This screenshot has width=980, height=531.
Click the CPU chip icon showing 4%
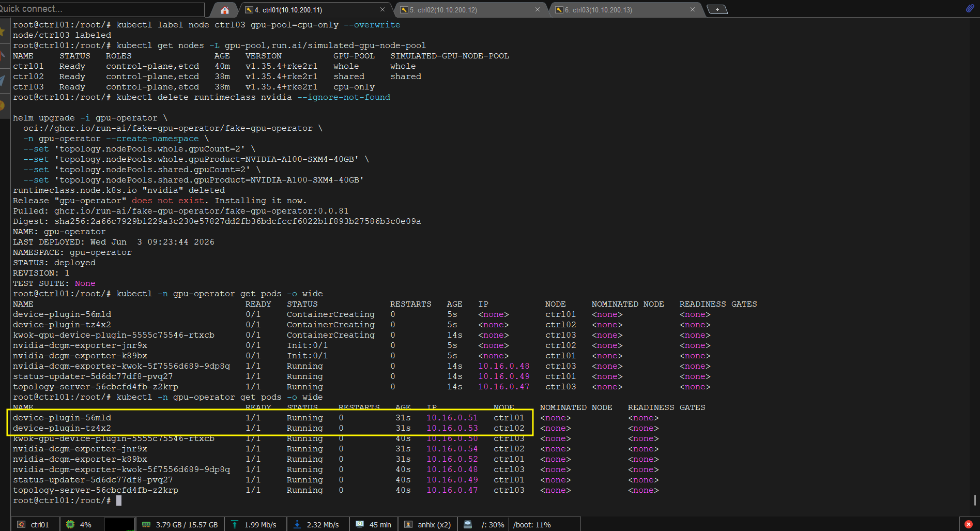(70, 524)
